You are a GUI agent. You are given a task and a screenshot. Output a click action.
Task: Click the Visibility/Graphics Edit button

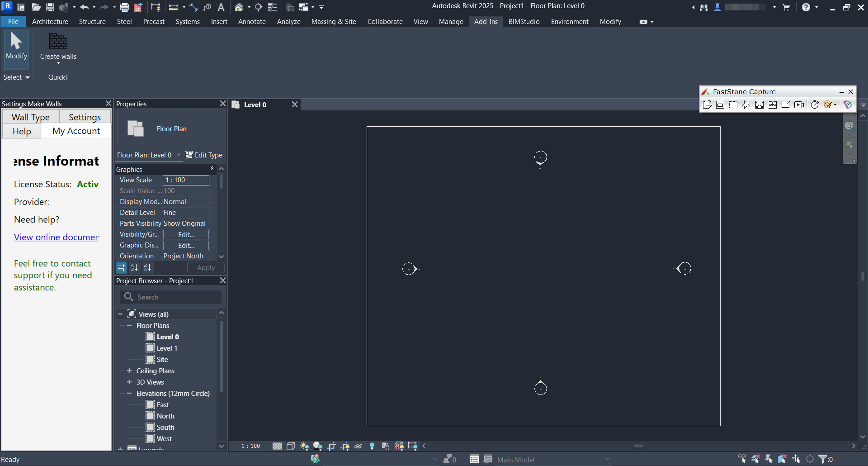(186, 234)
